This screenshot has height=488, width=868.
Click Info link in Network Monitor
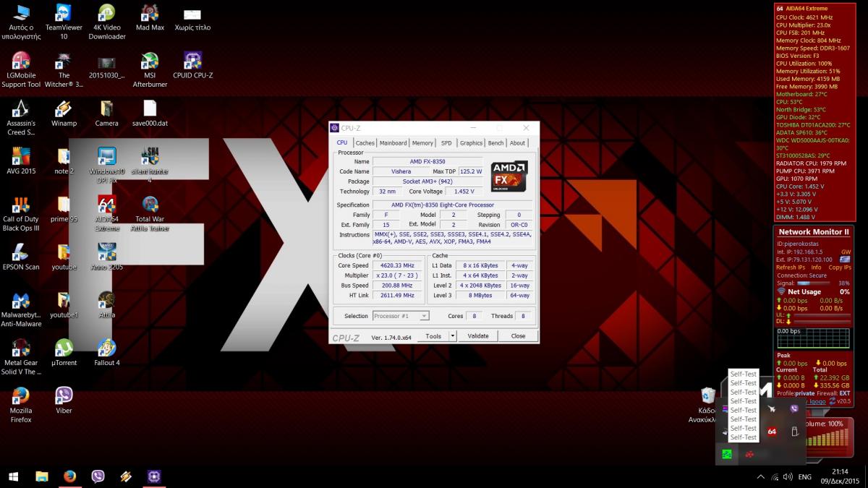[816, 267]
